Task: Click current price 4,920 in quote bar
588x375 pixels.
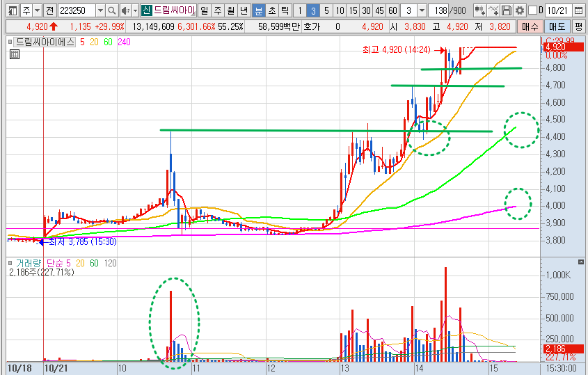Action: (x=37, y=26)
